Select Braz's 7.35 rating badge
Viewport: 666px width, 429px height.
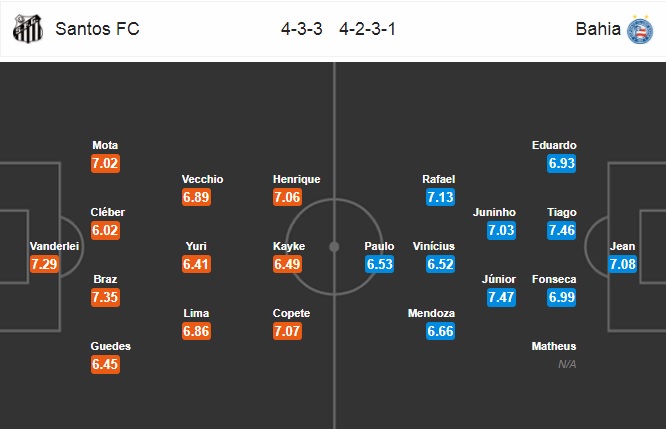point(105,297)
